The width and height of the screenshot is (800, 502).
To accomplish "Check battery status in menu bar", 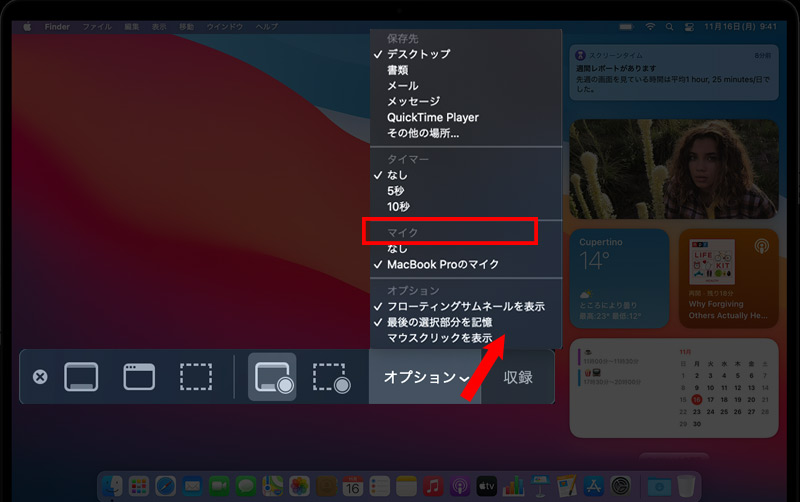I will [x=626, y=27].
